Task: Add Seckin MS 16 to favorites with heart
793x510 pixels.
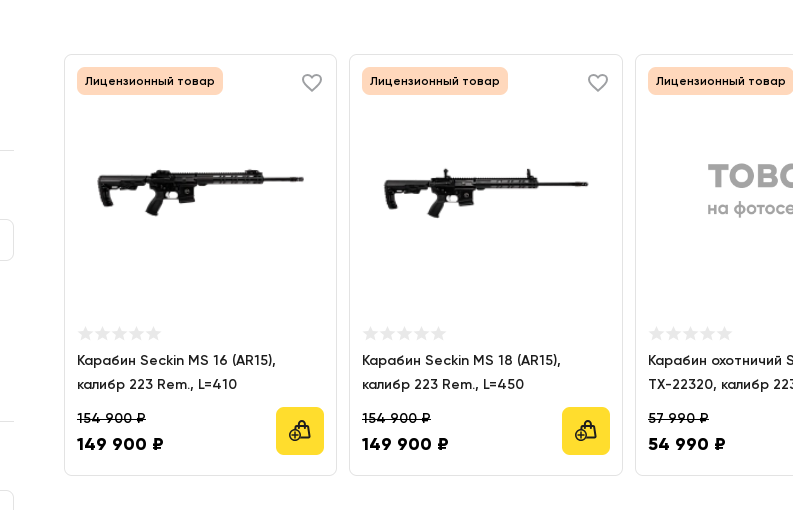Action: tap(312, 83)
